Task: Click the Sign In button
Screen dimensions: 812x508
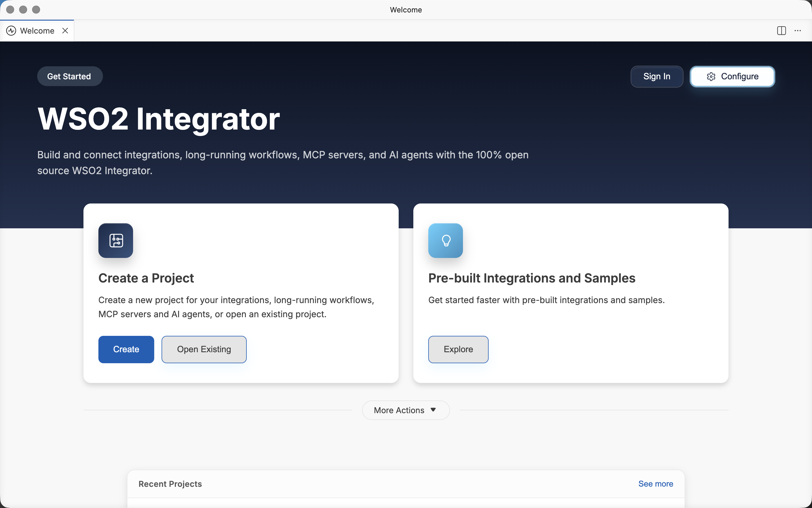Action: pos(657,76)
